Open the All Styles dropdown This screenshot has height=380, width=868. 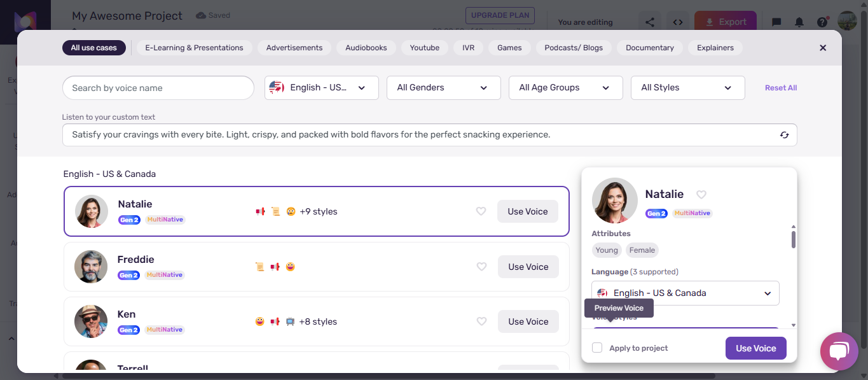(x=687, y=88)
